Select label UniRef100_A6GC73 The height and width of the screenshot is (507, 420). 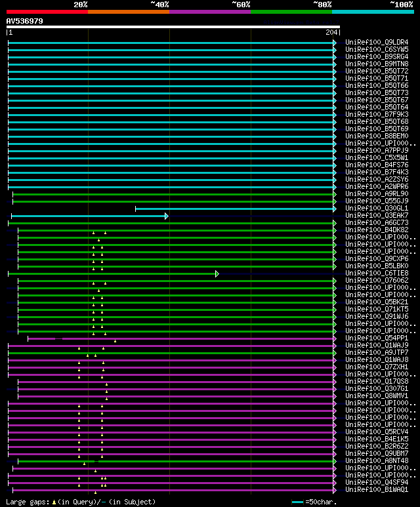(x=377, y=223)
